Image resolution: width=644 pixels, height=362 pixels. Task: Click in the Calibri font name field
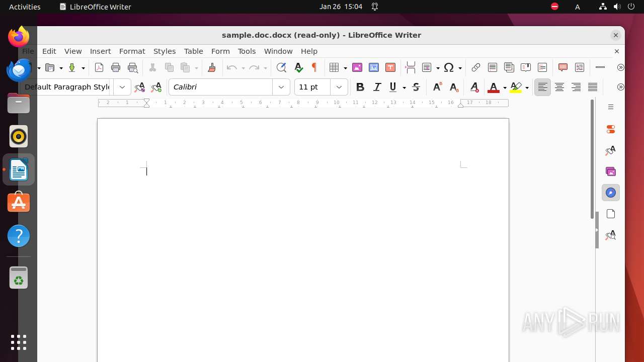221,87
